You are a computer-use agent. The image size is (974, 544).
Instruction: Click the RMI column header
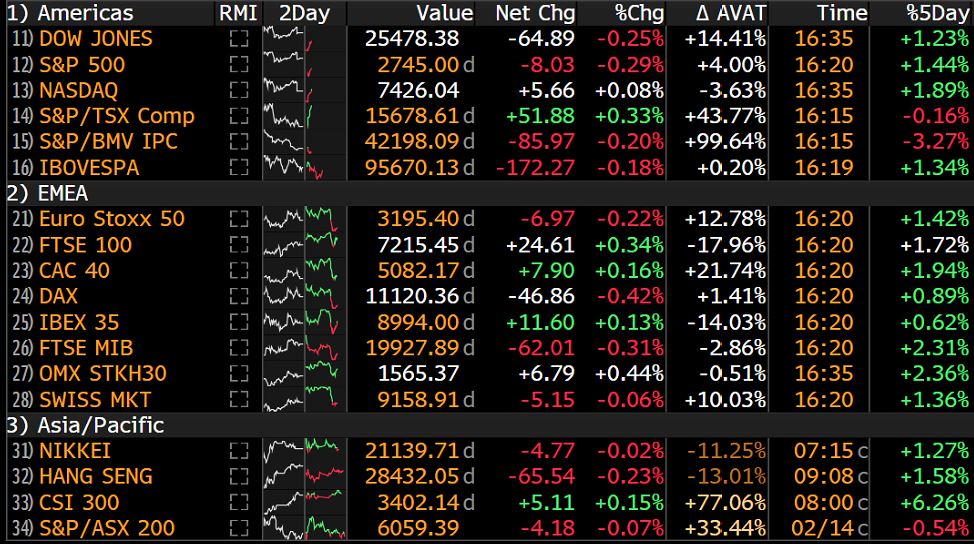(x=239, y=13)
